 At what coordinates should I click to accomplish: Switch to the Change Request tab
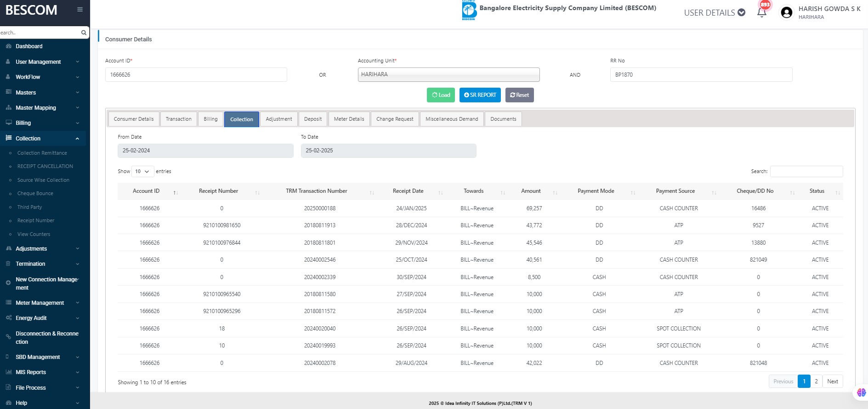pyautogui.click(x=395, y=119)
